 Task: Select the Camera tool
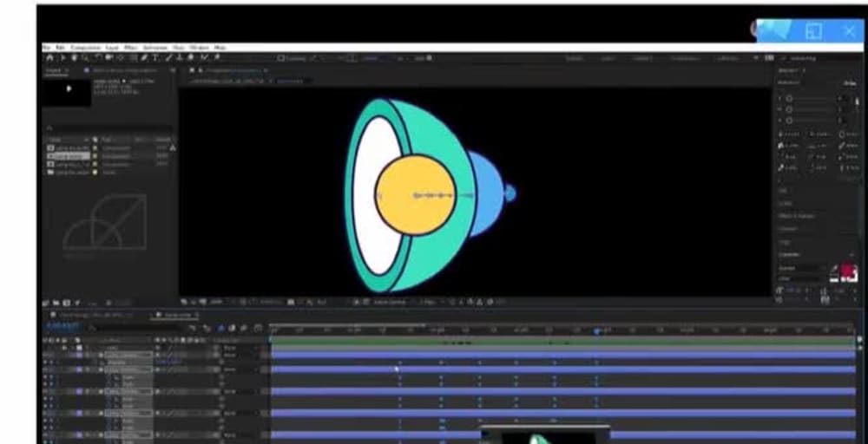(x=109, y=57)
